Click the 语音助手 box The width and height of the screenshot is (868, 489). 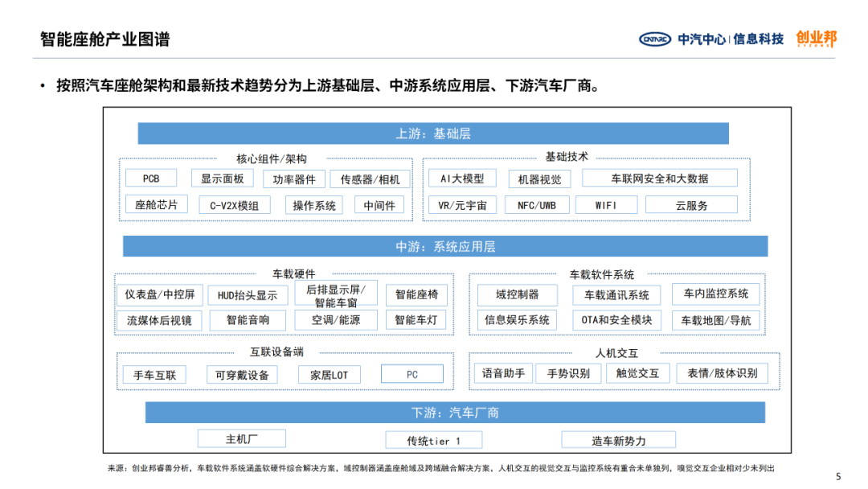click(x=503, y=373)
